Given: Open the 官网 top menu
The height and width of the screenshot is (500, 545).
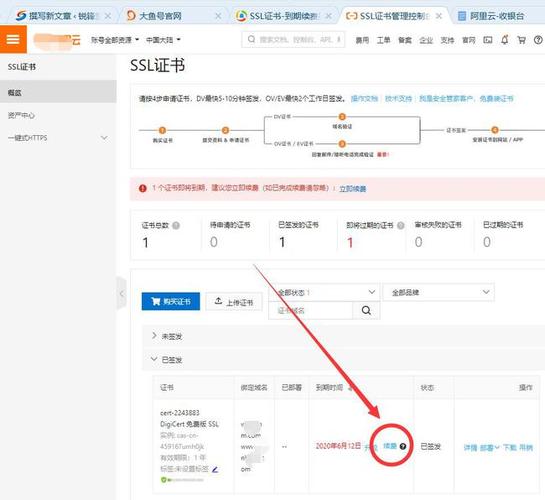Looking at the screenshot, I should pos(469,40).
